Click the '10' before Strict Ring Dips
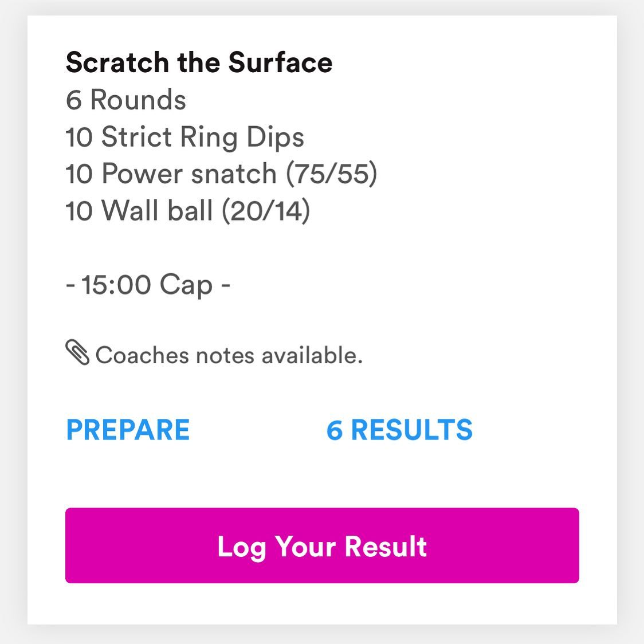Screen dimensions: 644x644 (78, 137)
